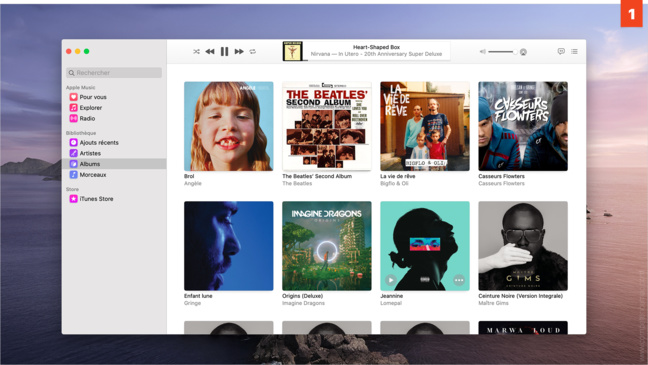This screenshot has width=648, height=365.
Task: Click the Morceaux note icon
Action: click(73, 175)
